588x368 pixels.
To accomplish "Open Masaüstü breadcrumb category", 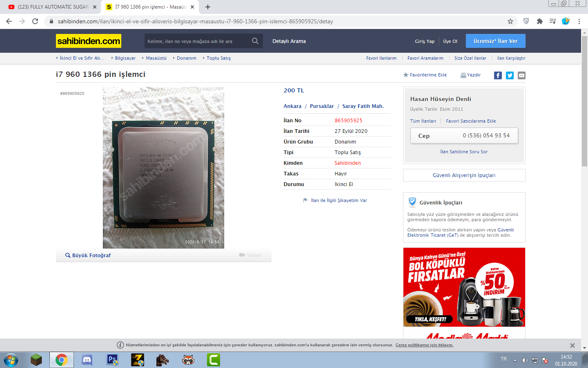I will (156, 58).
